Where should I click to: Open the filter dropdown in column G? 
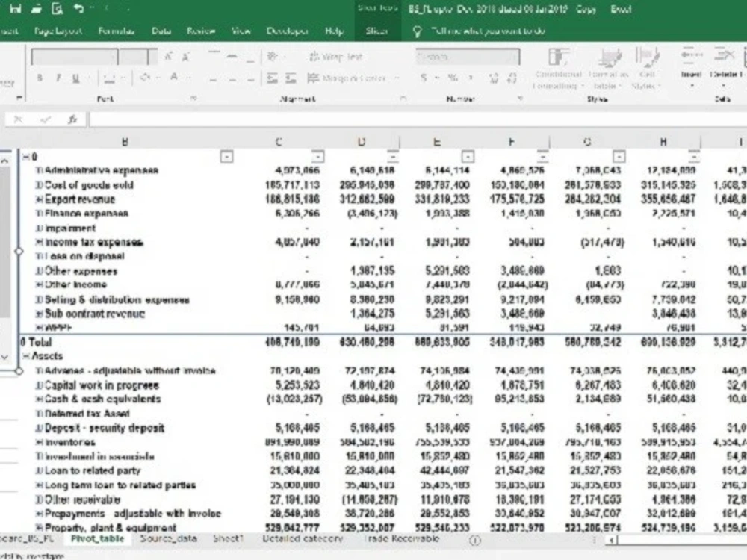pyautogui.click(x=619, y=156)
